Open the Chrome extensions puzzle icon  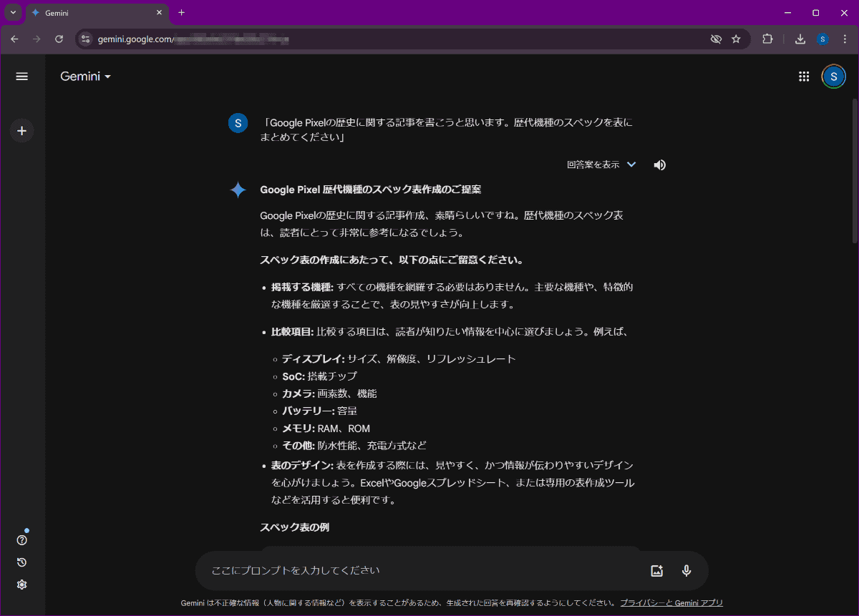[767, 39]
